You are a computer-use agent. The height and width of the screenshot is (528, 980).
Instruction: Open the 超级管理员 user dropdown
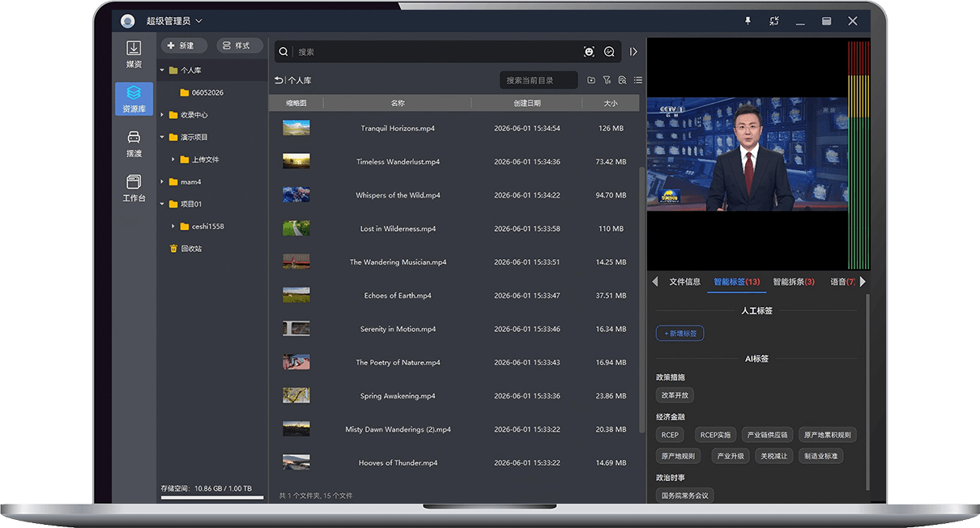174,21
